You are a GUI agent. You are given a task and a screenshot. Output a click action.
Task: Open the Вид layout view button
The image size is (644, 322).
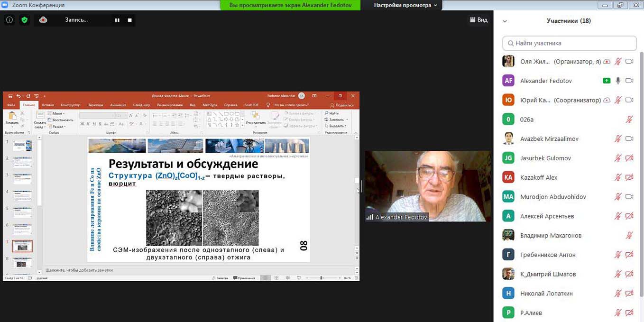pos(478,20)
